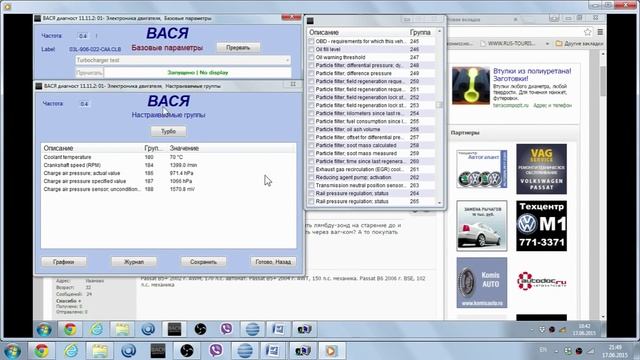Click the ВАСЯ icon on the recorded taskbar showing 18:42
Image resolution: width=640 pixels, height=360 pixels.
[x=174, y=329]
